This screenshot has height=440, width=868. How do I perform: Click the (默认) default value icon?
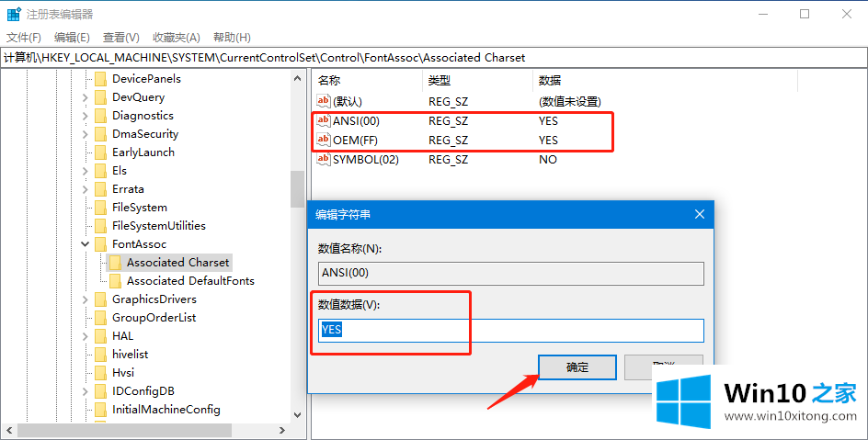pos(323,102)
